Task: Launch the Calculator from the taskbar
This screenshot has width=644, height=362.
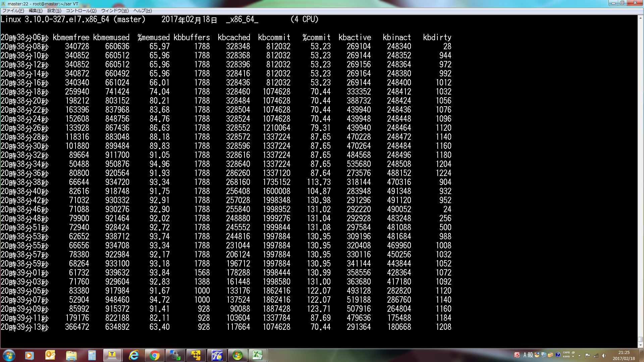Action: pyautogui.click(x=92, y=355)
